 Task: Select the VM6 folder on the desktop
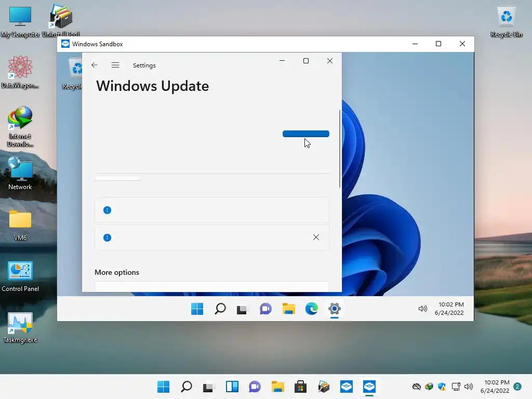point(20,225)
